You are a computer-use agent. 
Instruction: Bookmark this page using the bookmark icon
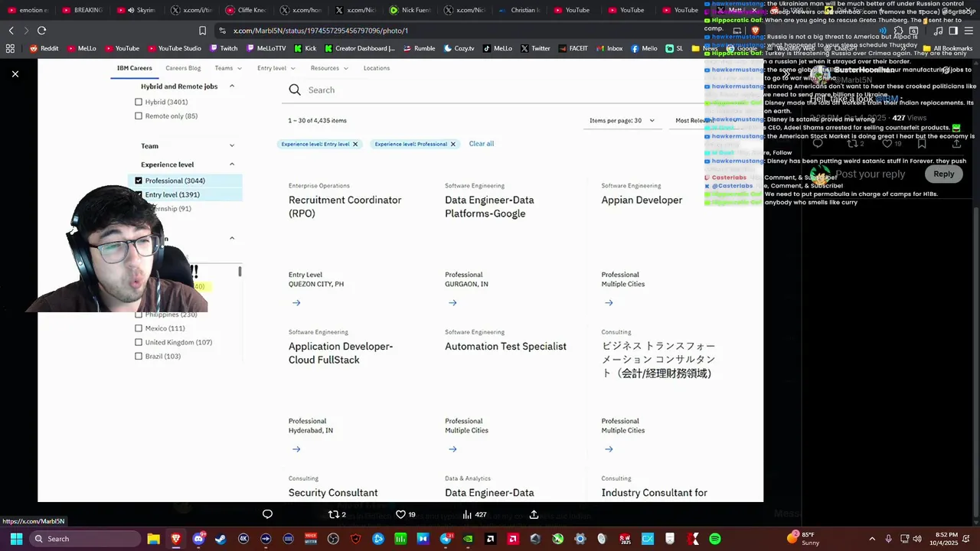202,31
